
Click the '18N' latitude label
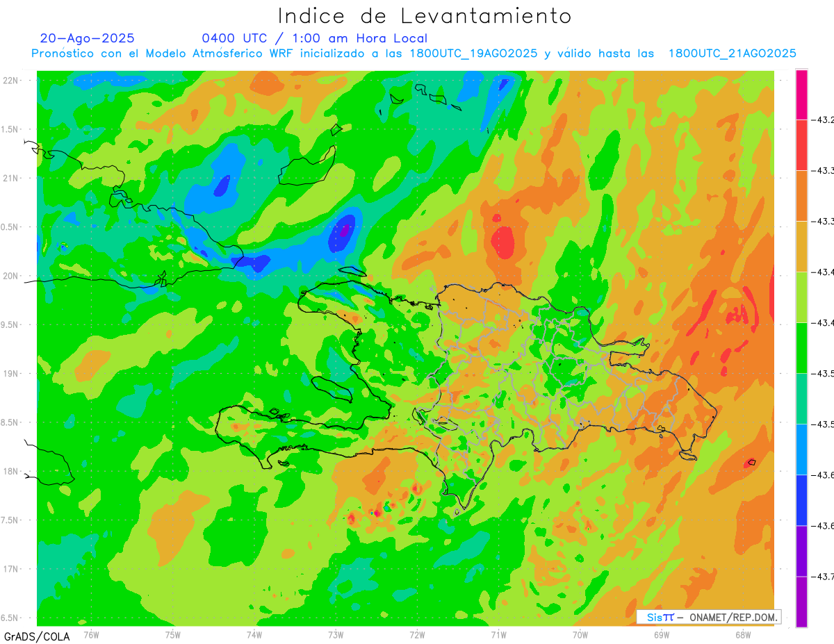click(x=11, y=472)
